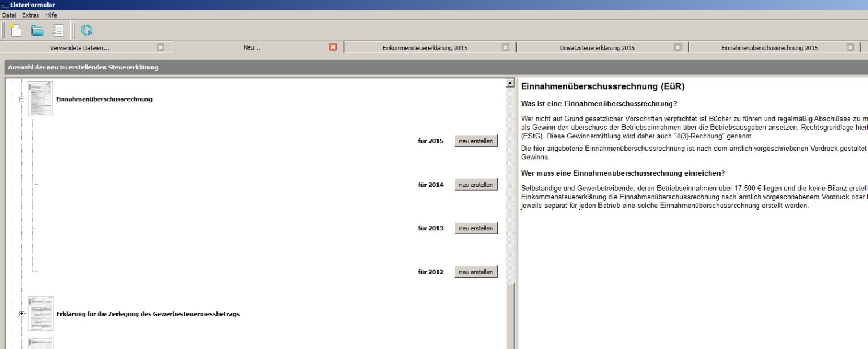Click 'neu erstellen' for 2012

(476, 272)
